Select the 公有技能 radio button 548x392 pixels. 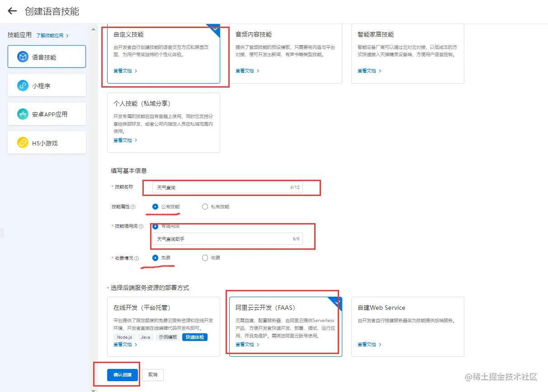[155, 206]
